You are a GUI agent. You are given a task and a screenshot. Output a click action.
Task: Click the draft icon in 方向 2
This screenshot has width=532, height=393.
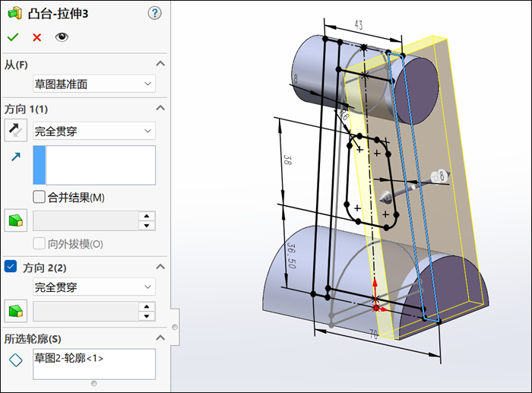pos(15,311)
